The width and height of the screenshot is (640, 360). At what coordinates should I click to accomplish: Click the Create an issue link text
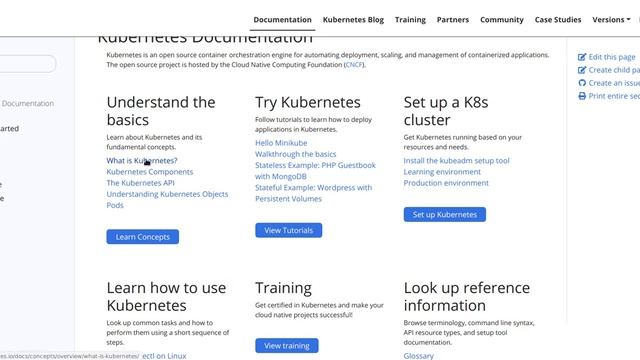click(x=614, y=83)
